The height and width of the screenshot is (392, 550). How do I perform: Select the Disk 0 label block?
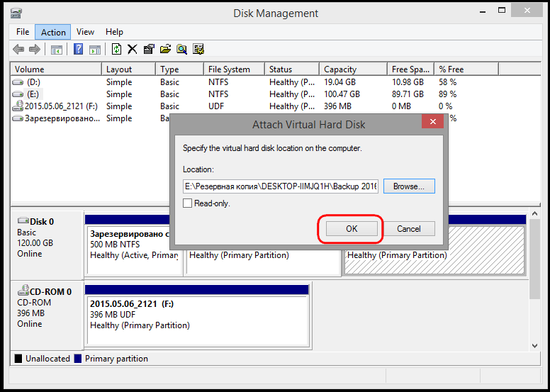[x=47, y=245]
